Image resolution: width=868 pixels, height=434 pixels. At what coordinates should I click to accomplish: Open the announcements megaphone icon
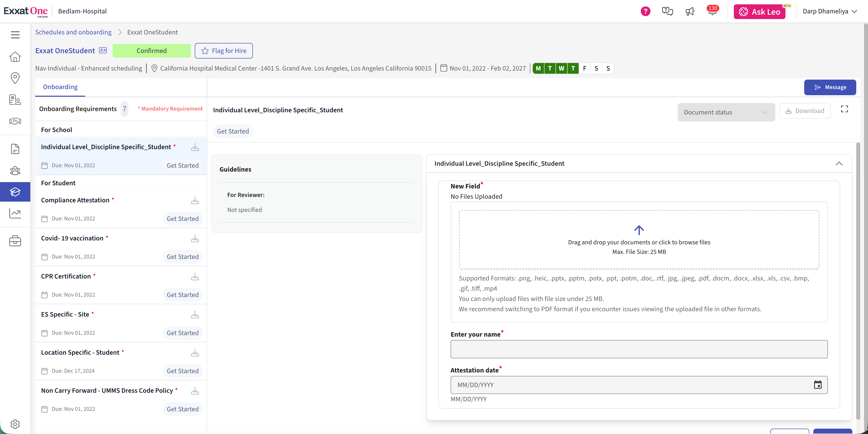690,11
